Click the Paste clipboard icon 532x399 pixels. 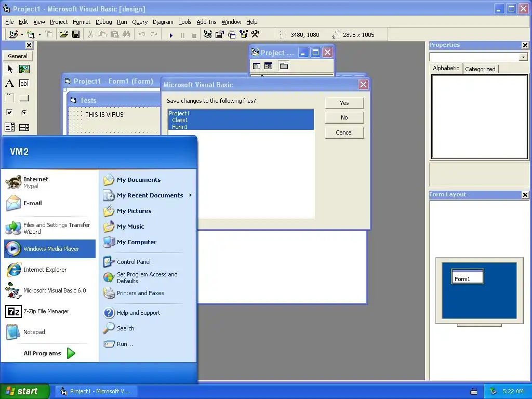tap(115, 35)
